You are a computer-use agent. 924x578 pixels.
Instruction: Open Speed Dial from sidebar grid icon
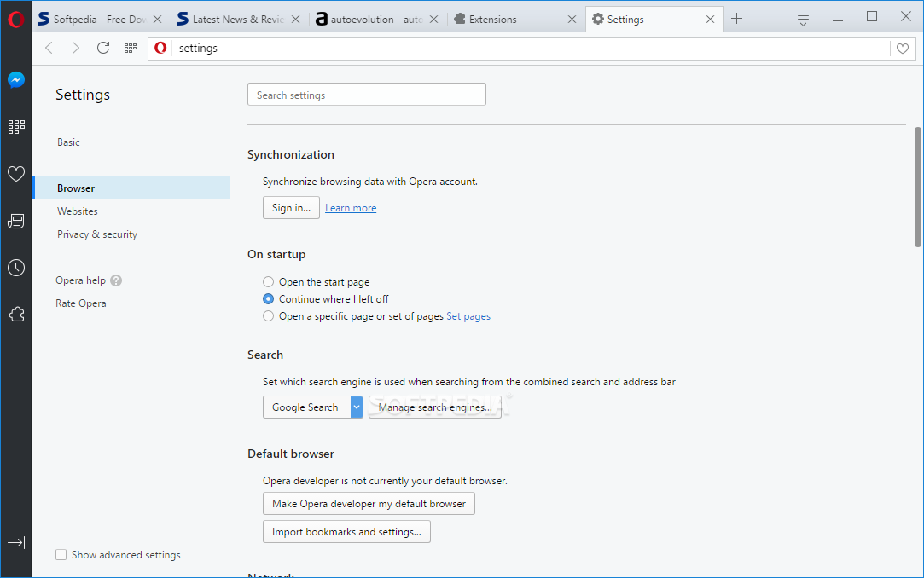pyautogui.click(x=16, y=126)
